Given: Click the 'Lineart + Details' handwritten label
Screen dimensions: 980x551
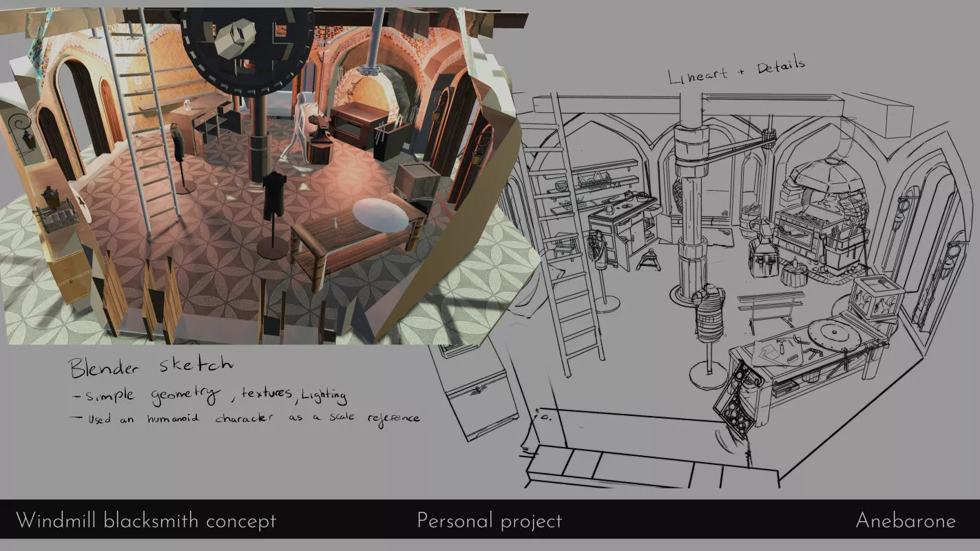Looking at the screenshot, I should [x=736, y=72].
